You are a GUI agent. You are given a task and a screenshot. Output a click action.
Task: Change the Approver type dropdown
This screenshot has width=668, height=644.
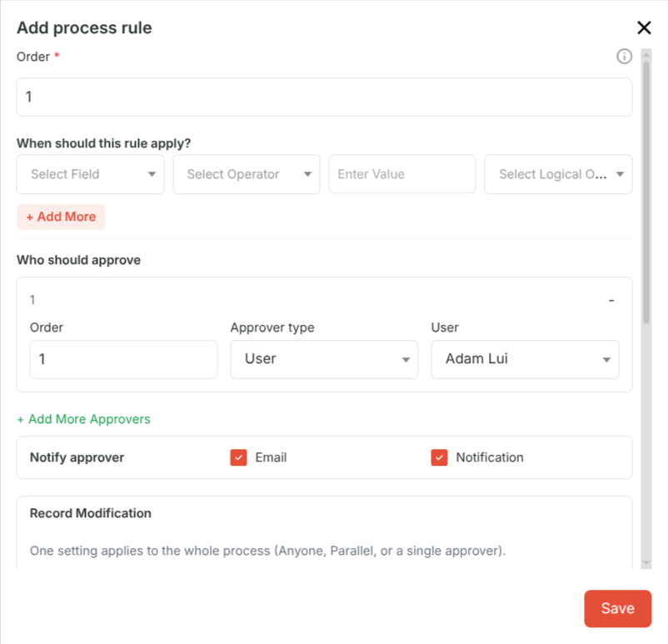click(324, 359)
